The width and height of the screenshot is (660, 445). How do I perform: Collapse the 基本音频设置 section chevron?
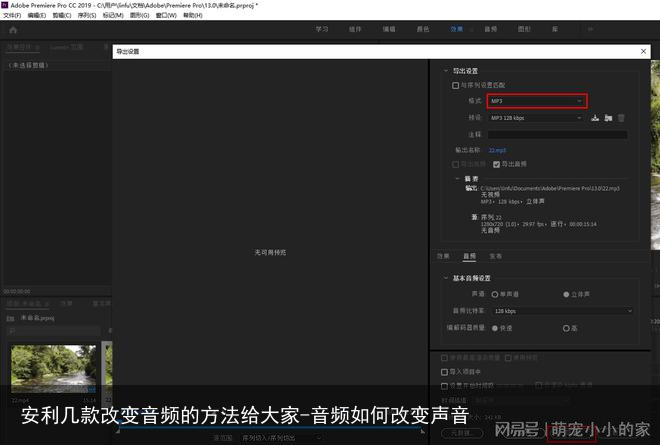tap(446, 278)
